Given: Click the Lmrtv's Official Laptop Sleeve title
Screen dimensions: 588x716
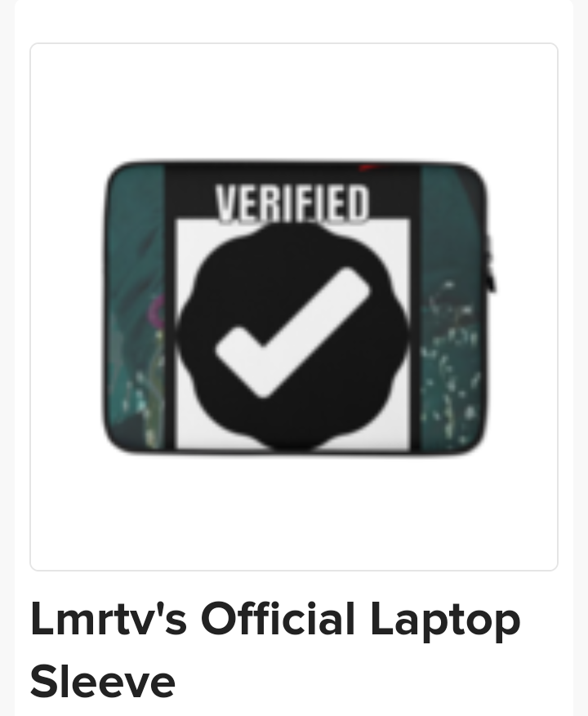Looking at the screenshot, I should [x=275, y=650].
